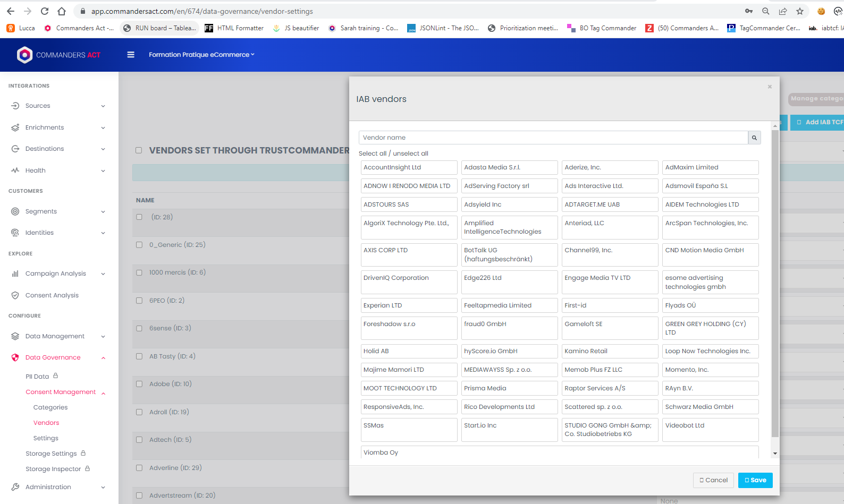
Task: Click the bookmark star icon
Action: click(x=800, y=11)
